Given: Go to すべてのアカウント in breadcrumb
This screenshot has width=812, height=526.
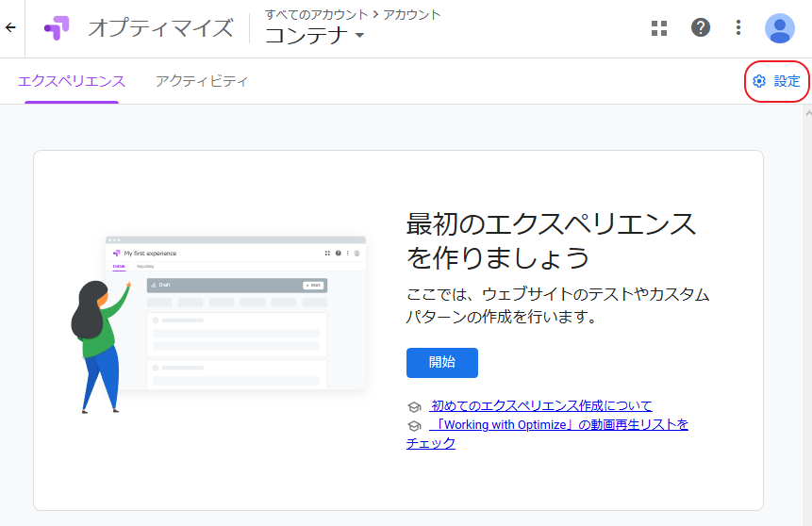Looking at the screenshot, I should [316, 14].
